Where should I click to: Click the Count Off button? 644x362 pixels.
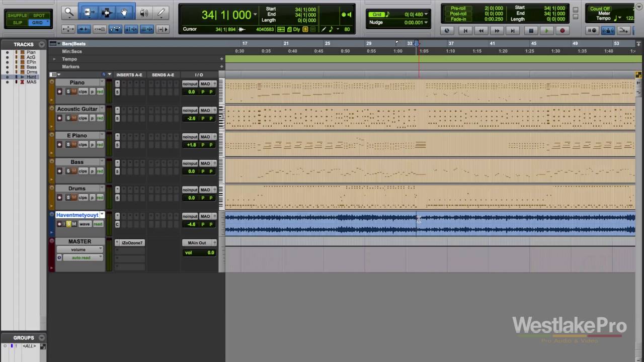coord(600,9)
